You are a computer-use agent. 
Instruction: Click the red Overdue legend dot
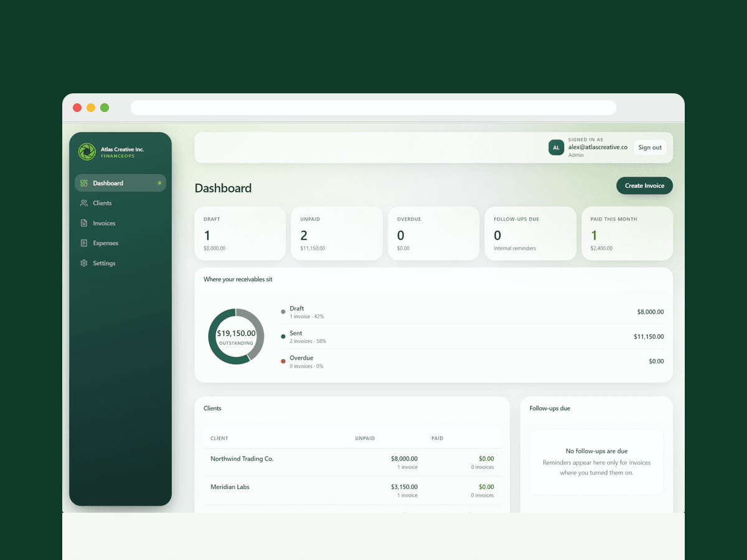[x=283, y=361]
